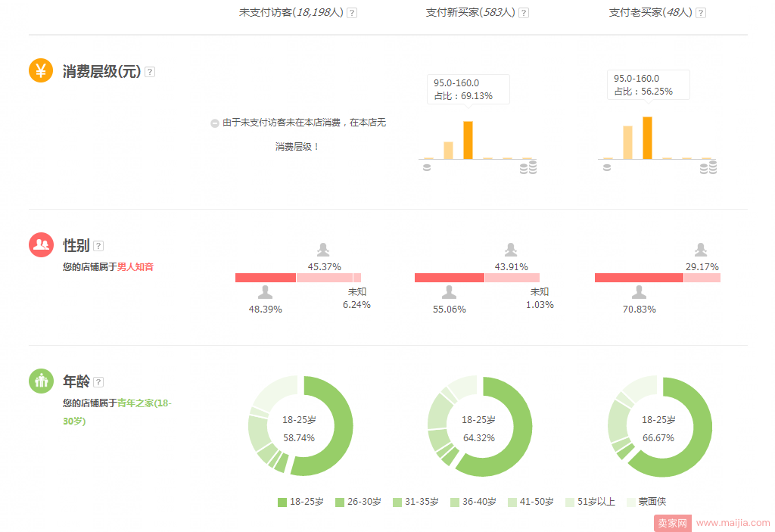Viewport: 775px width, 532px height.
Task: Click the 占比：69.13% tooltip
Action: click(468, 89)
